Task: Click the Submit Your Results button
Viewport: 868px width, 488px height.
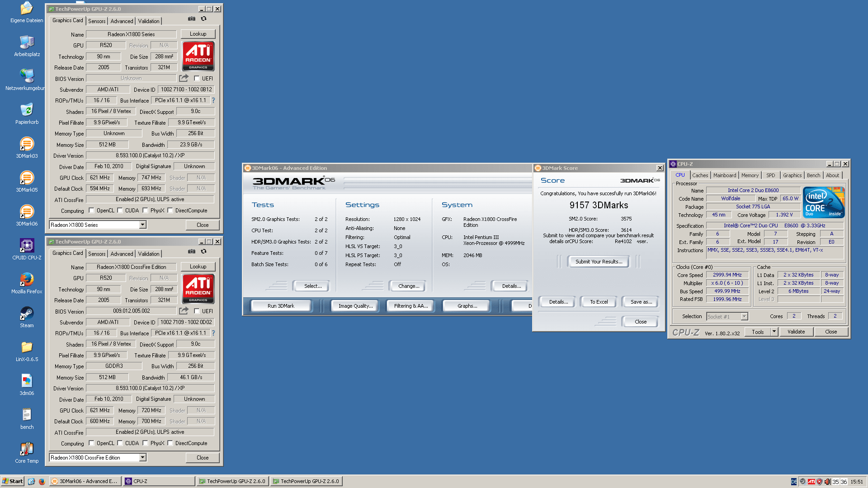Action: 599,262
